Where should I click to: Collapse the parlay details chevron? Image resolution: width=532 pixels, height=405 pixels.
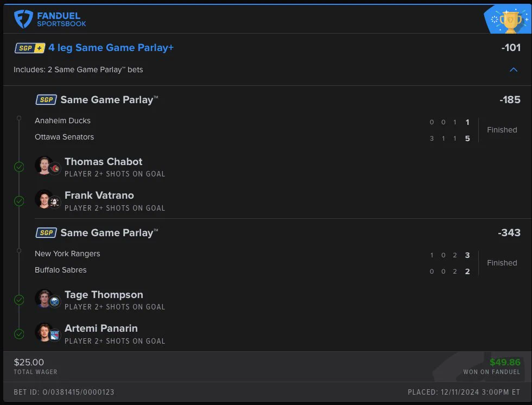(x=514, y=69)
